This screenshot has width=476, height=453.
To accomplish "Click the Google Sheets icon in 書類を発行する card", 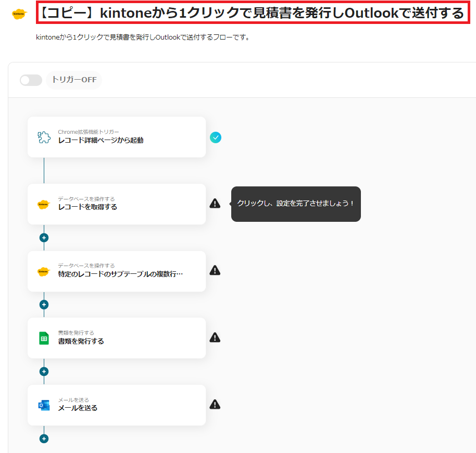I will (x=44, y=338).
